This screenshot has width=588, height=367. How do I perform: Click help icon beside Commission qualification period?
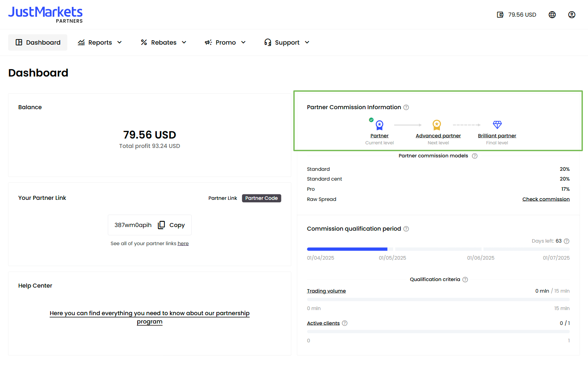coord(406,229)
